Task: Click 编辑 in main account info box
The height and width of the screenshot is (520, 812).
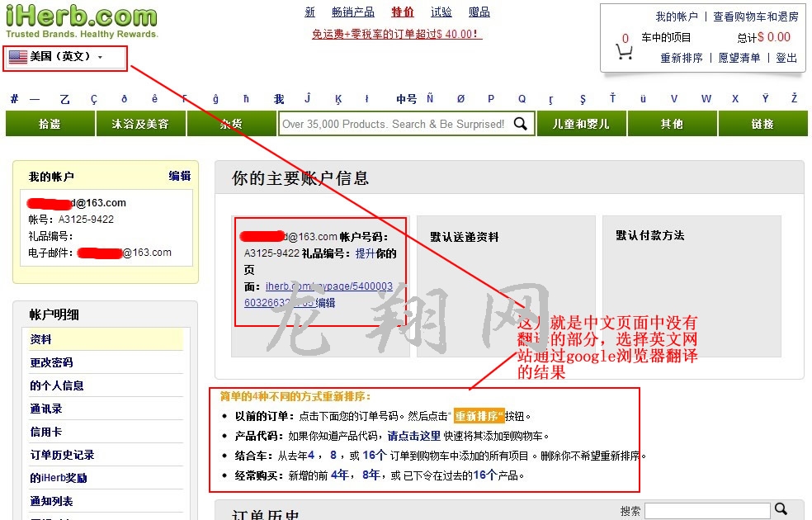Action: pyautogui.click(x=325, y=303)
